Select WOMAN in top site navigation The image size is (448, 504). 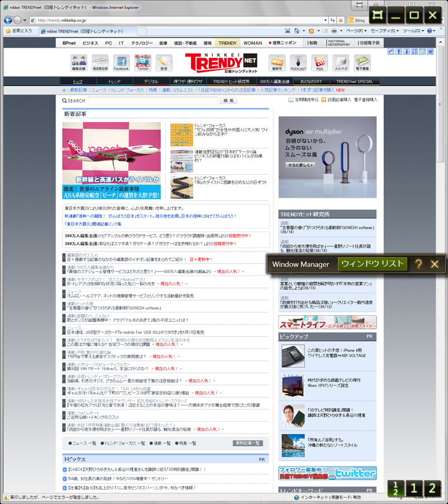pyautogui.click(x=253, y=43)
